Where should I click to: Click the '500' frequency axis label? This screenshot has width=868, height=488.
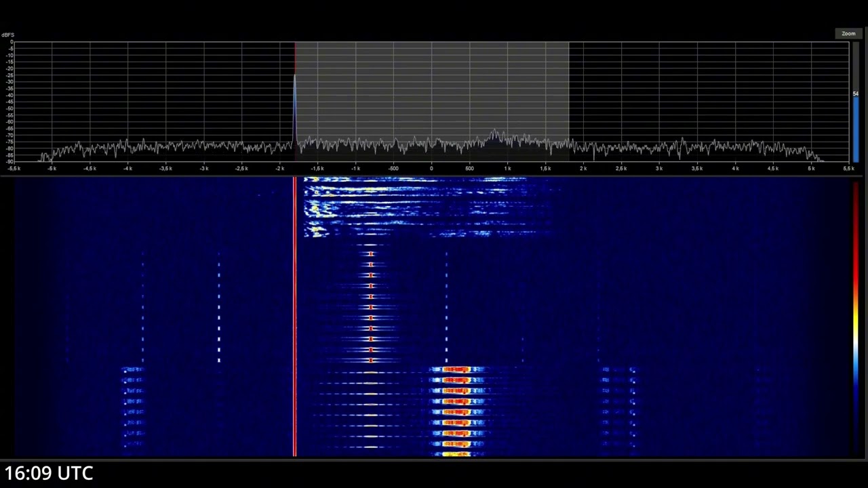(x=469, y=168)
